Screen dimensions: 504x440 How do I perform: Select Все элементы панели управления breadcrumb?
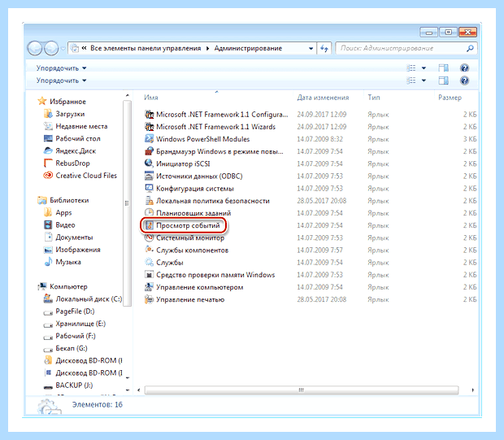(x=146, y=48)
